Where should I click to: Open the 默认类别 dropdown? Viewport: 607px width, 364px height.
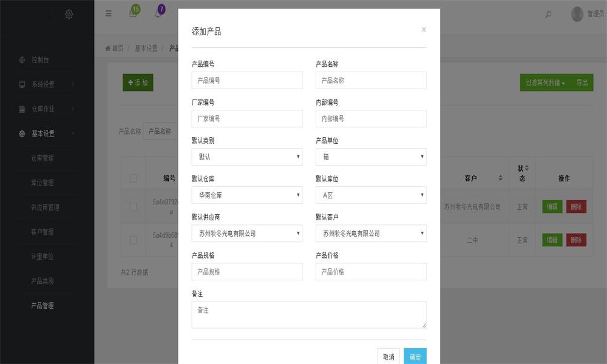point(246,157)
